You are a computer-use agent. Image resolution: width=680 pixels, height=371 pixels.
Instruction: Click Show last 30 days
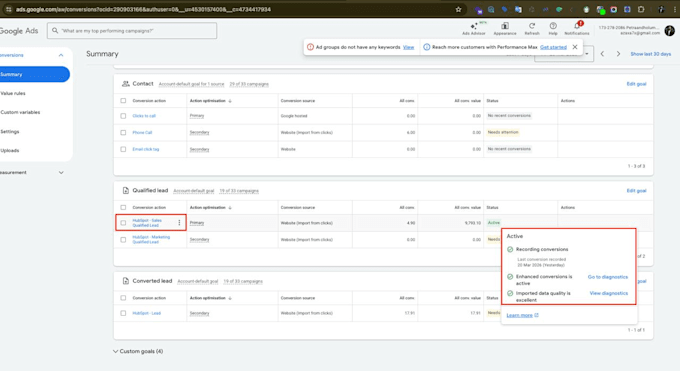click(x=651, y=54)
